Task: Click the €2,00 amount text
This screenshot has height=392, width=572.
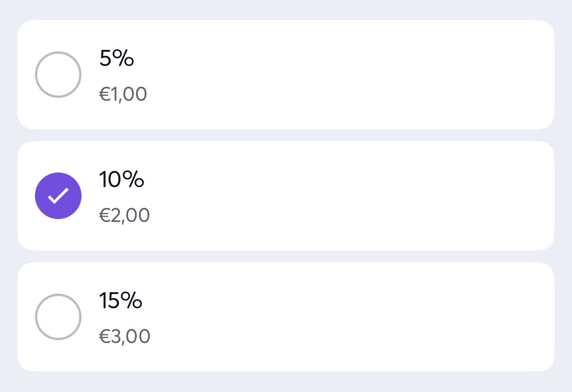Action: [125, 215]
